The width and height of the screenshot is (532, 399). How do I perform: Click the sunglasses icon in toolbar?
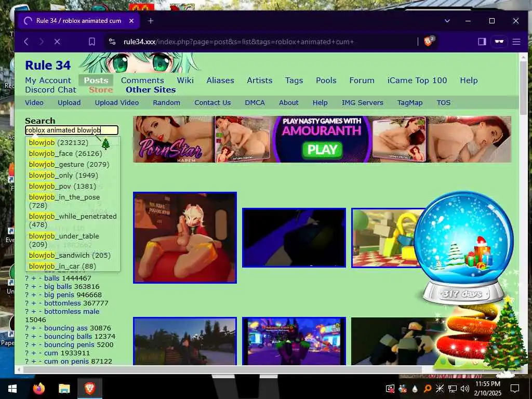point(499,42)
